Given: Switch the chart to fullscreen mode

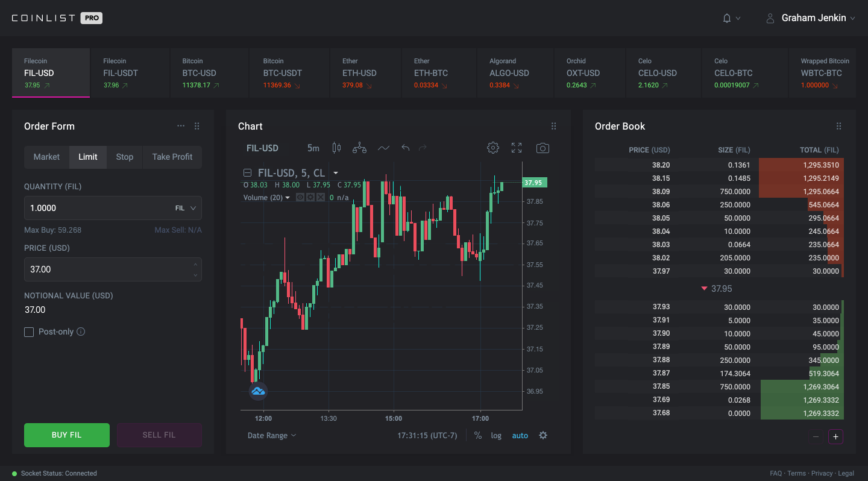Looking at the screenshot, I should pyautogui.click(x=517, y=148).
